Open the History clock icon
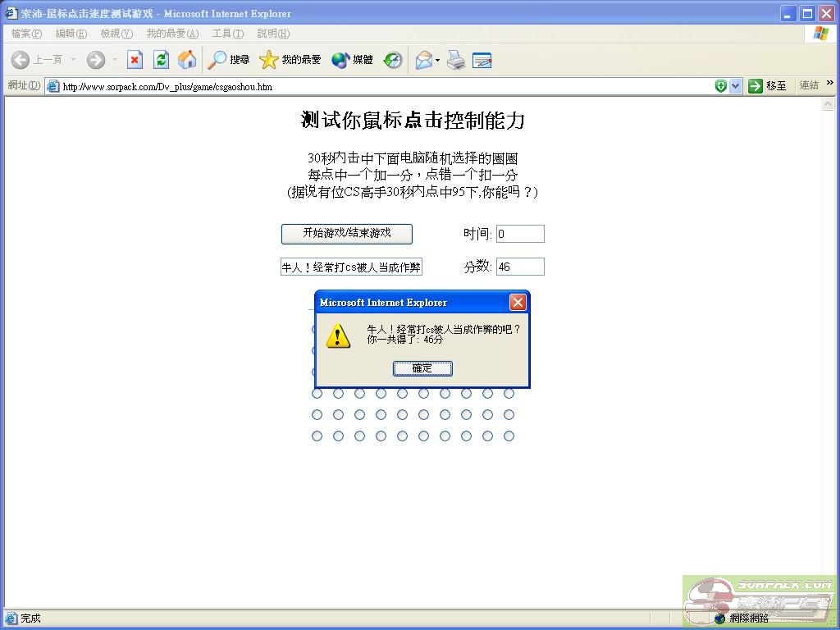Screen dimensions: 840x630 click(393, 60)
